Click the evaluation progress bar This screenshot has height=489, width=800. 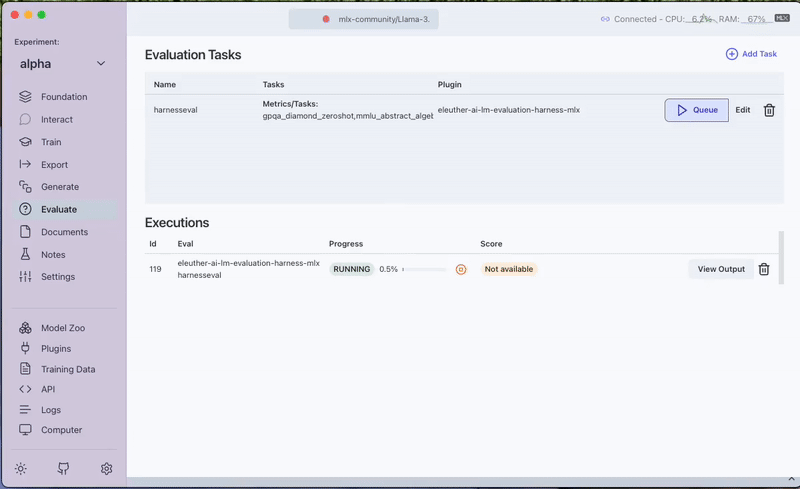425,269
